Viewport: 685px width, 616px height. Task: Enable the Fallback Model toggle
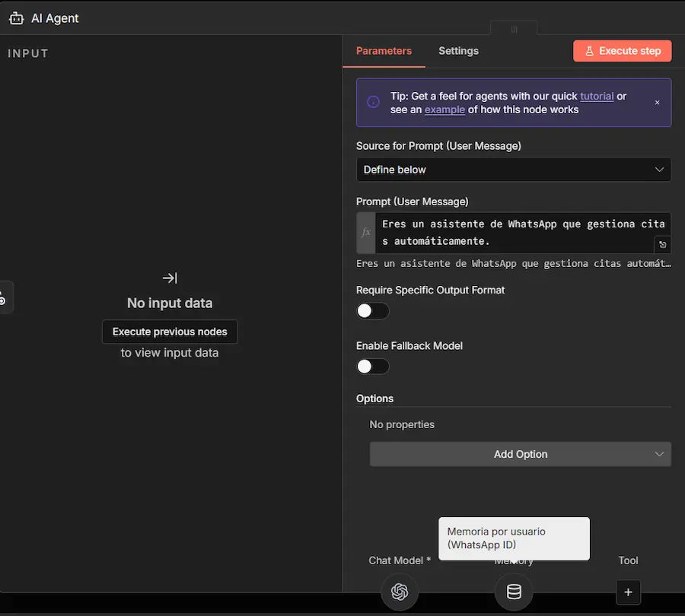tap(372, 367)
